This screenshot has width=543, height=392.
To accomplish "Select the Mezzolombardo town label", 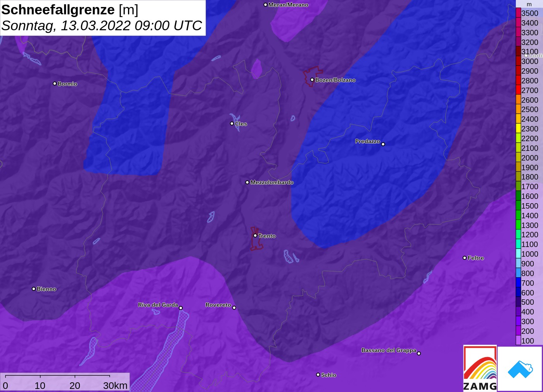I will click(x=272, y=182).
